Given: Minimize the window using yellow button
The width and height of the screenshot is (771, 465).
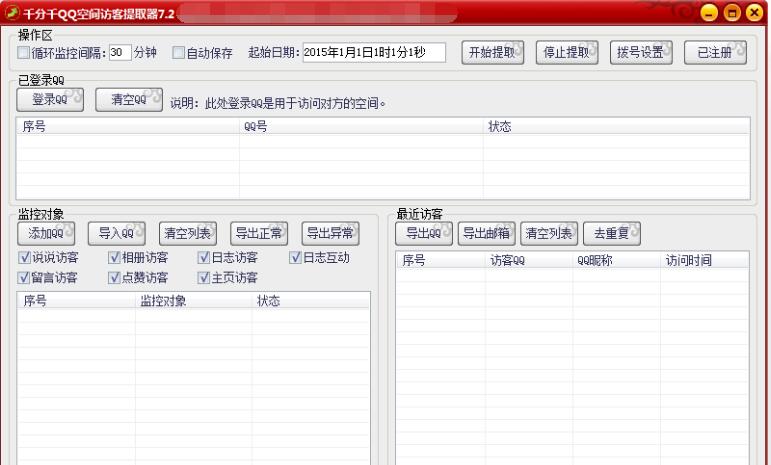Looking at the screenshot, I should point(709,13).
